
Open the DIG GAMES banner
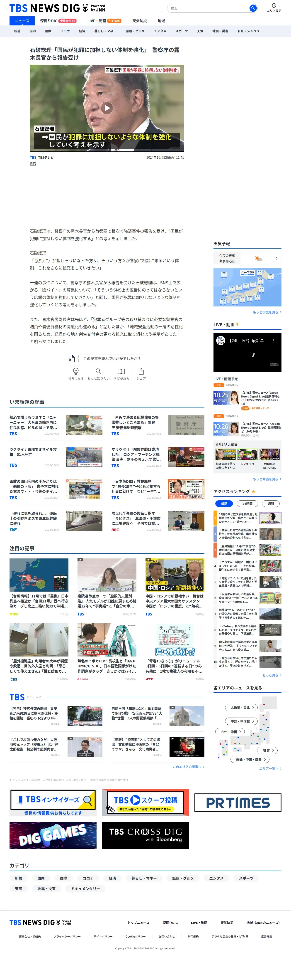click(53, 835)
